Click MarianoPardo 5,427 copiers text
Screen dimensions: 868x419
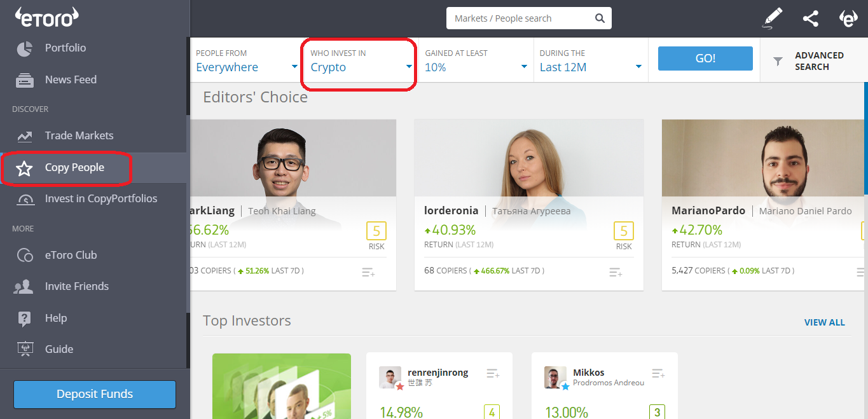698,271
